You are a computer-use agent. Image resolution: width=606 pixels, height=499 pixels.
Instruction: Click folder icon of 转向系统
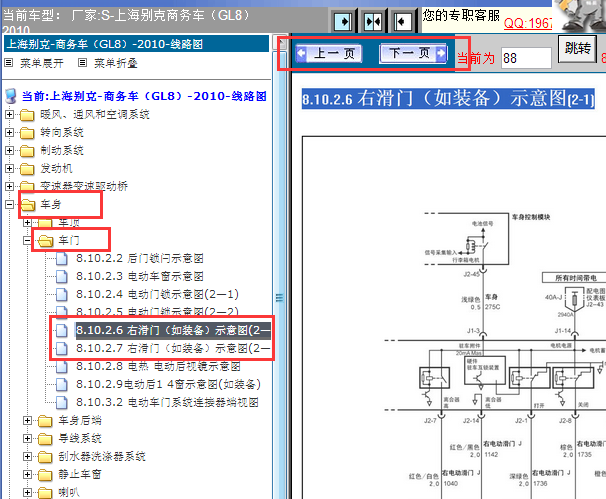(x=27, y=133)
